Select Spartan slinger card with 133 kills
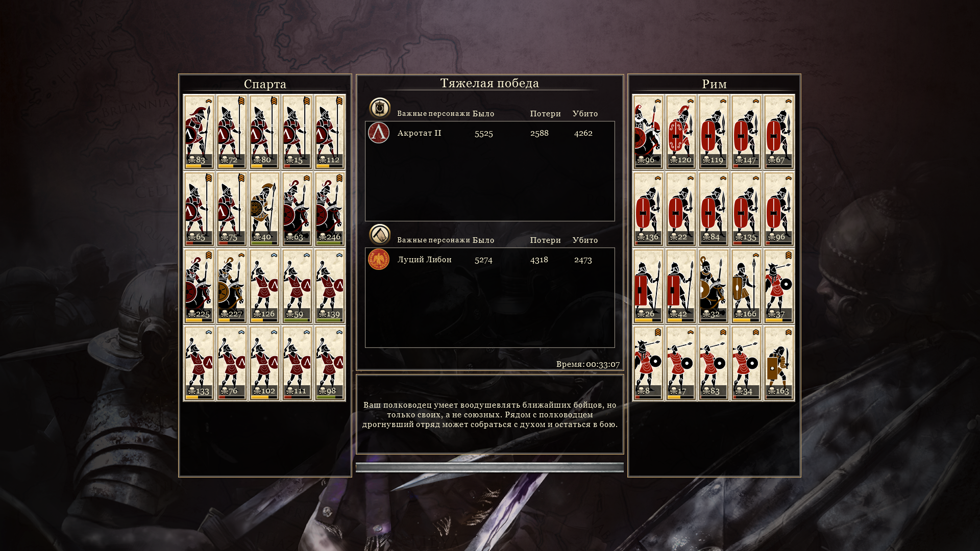The image size is (980, 551). click(199, 363)
